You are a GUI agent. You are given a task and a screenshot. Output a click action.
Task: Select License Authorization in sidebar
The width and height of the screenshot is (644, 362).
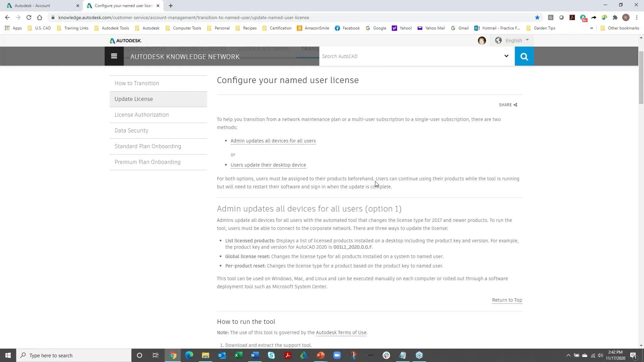158,115
